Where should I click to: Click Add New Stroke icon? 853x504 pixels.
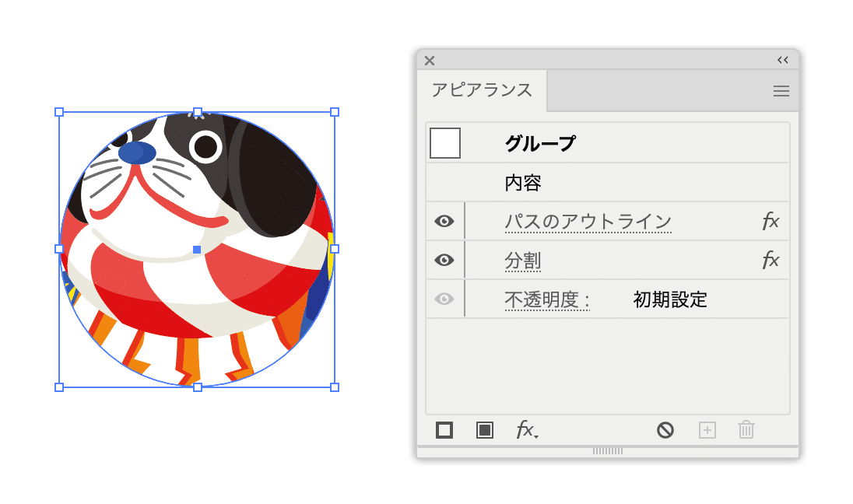coord(444,430)
